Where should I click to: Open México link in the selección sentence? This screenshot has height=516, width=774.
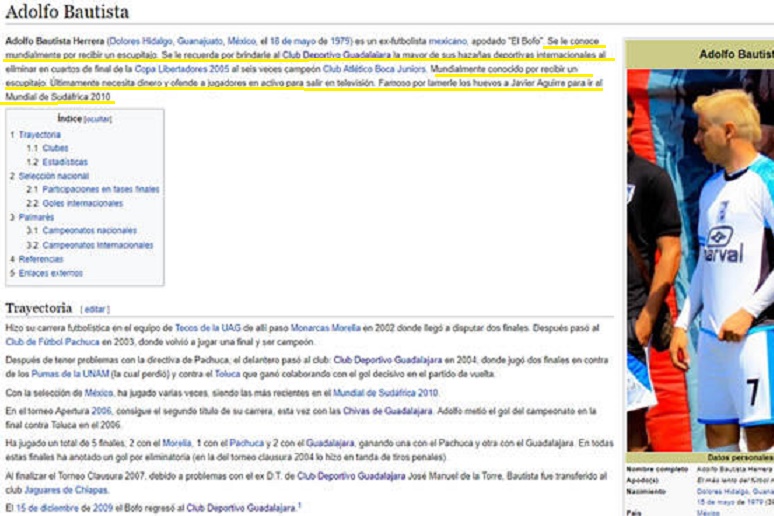(x=99, y=393)
